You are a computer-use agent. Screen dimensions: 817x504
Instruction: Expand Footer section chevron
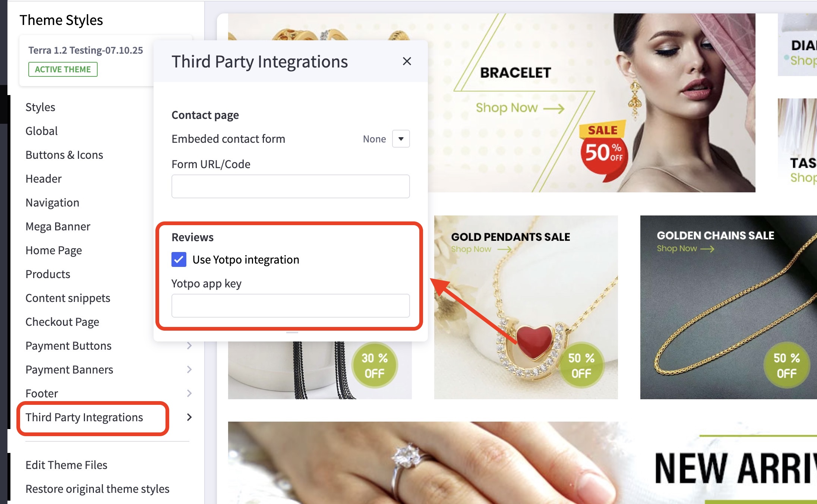tap(189, 393)
